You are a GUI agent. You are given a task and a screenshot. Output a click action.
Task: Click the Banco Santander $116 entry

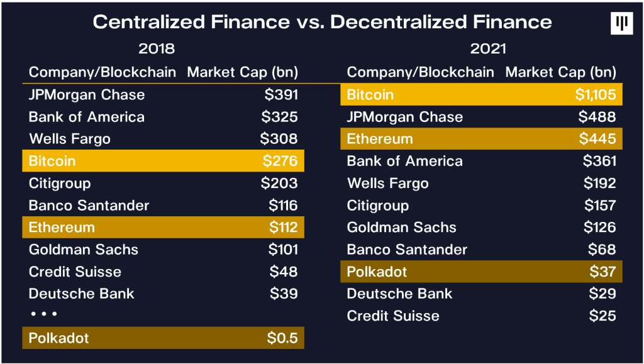coord(163,206)
